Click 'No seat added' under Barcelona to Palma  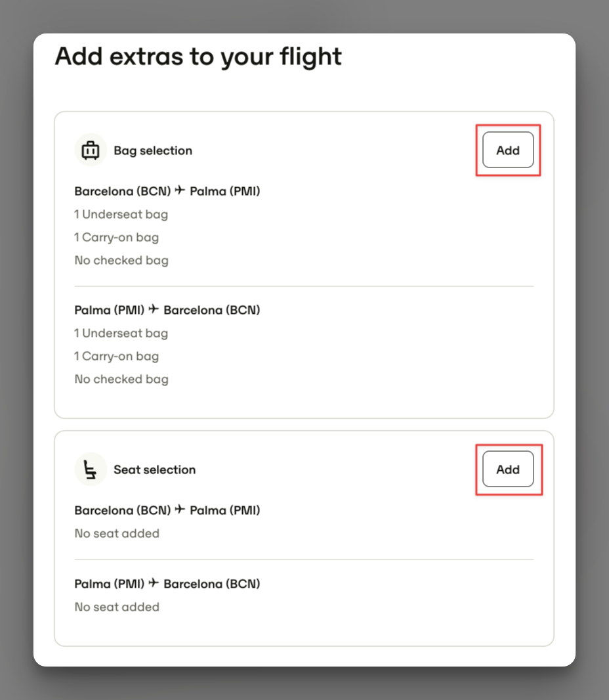pyautogui.click(x=117, y=533)
